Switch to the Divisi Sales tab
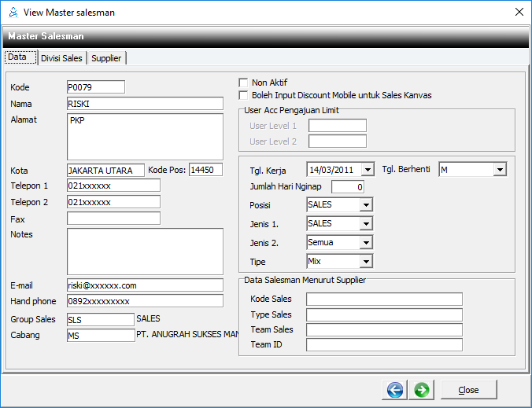This screenshot has width=532, height=408. tap(61, 58)
